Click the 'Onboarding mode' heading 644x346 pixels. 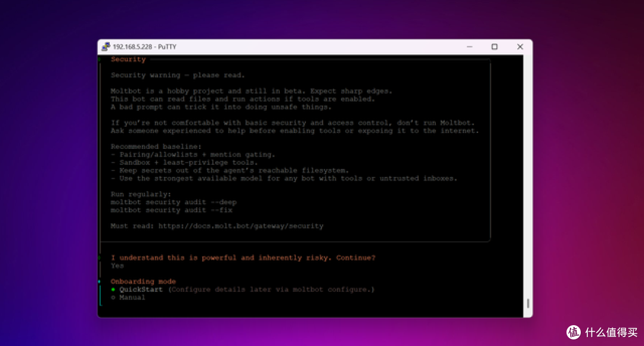tap(143, 282)
